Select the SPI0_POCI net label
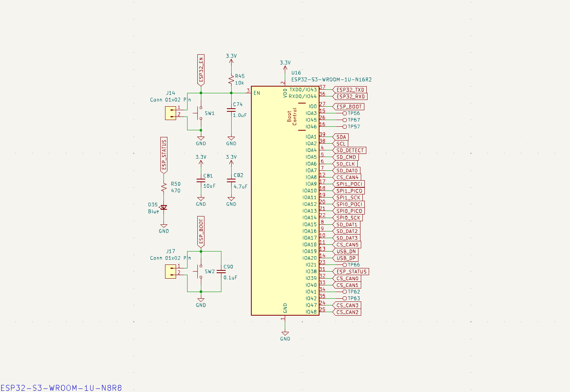Viewport: 570px width, 392px height. (x=349, y=204)
